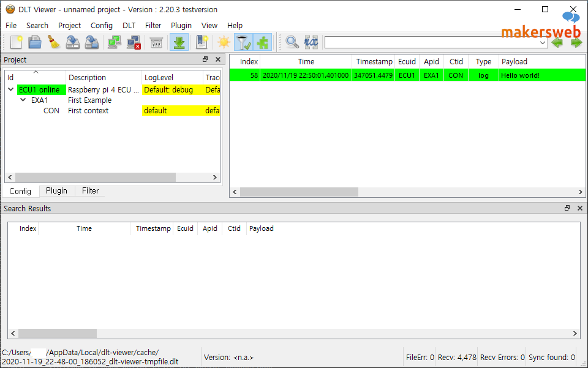
Task: Jump to next search result
Action: coord(576,42)
